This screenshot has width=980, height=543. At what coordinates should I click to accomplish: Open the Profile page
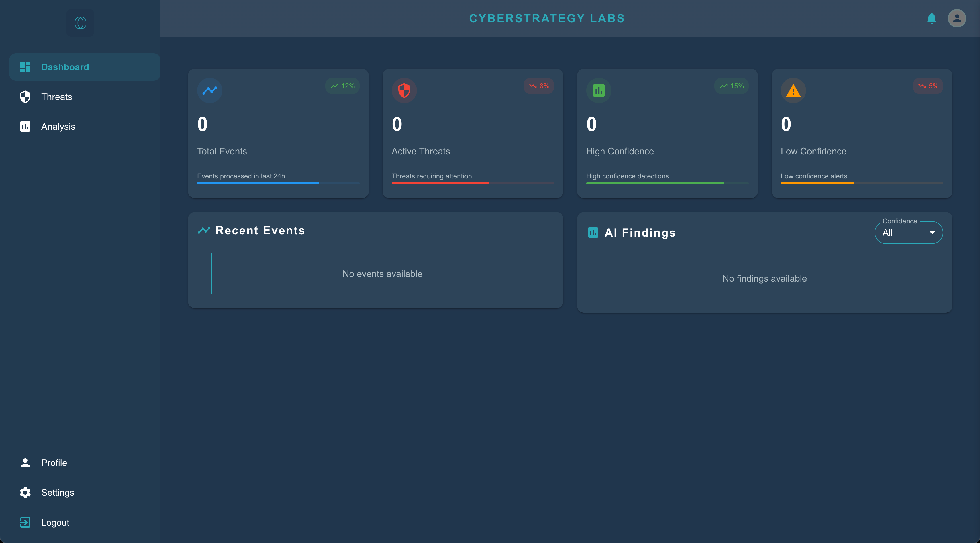(54, 463)
